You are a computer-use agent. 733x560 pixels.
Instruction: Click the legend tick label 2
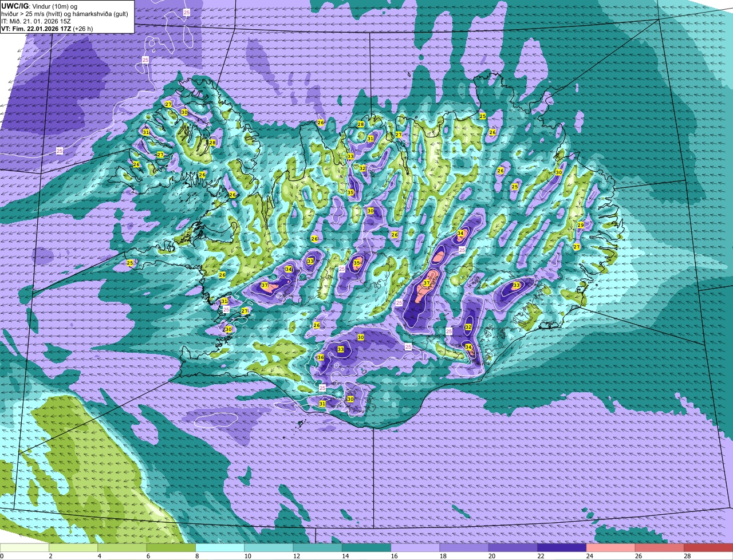point(50,556)
